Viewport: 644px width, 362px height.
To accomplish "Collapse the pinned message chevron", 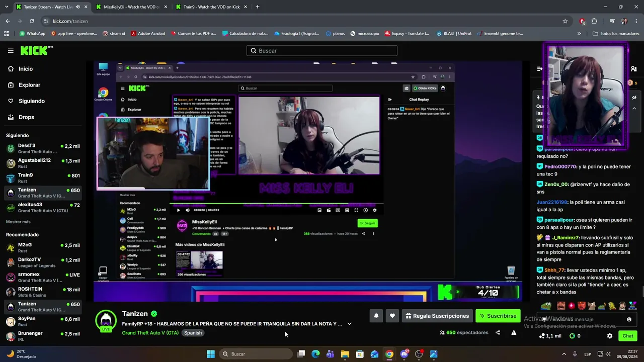I will point(634,108).
